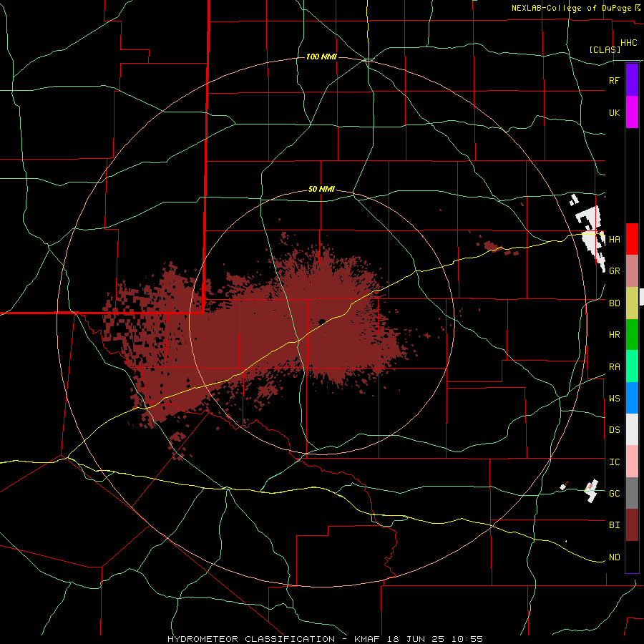
Task: Click the purple RF legend swatch
Action: tap(632, 80)
